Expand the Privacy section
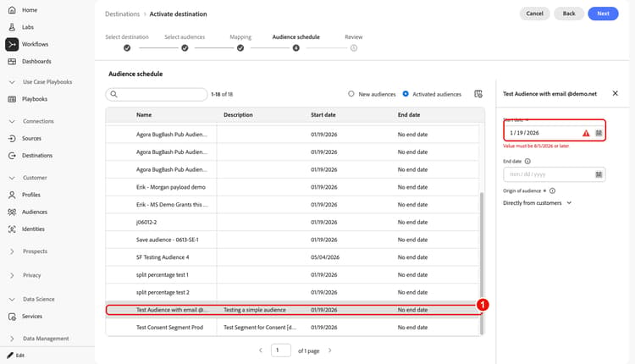The width and height of the screenshot is (635, 364). (x=12, y=275)
